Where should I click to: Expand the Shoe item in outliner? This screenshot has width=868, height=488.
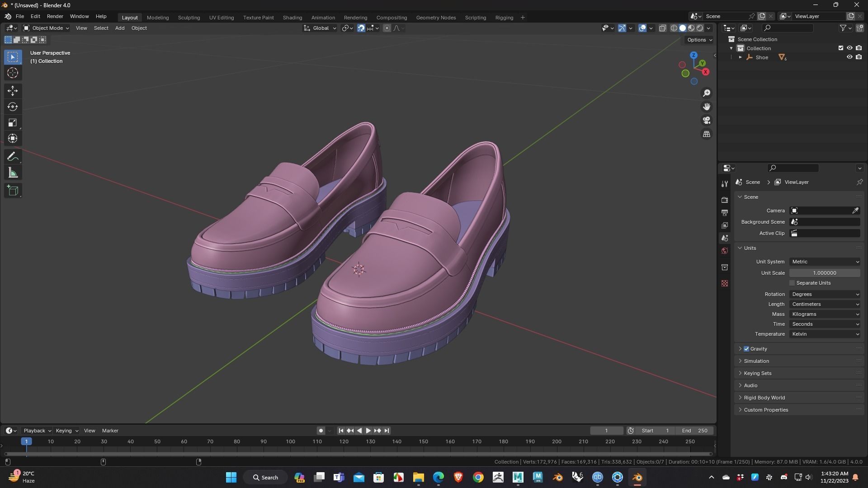(x=740, y=57)
